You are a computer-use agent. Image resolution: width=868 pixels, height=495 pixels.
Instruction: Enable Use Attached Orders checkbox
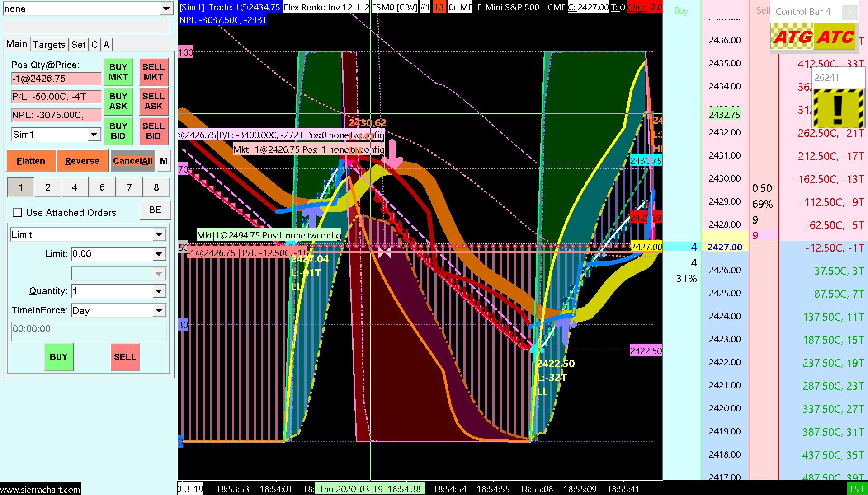(18, 213)
